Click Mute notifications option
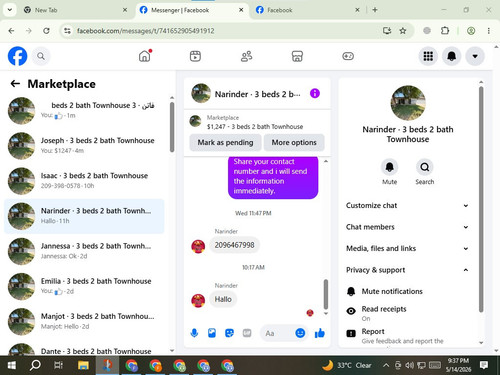 pyautogui.click(x=407, y=291)
